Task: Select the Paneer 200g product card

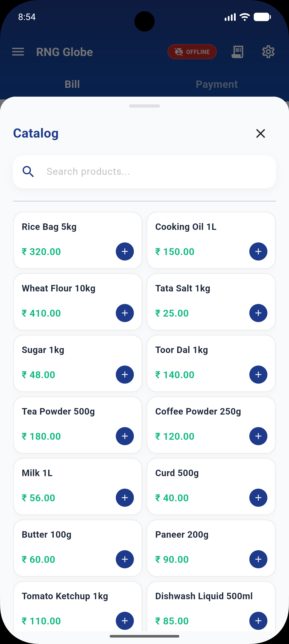Action: click(211, 548)
